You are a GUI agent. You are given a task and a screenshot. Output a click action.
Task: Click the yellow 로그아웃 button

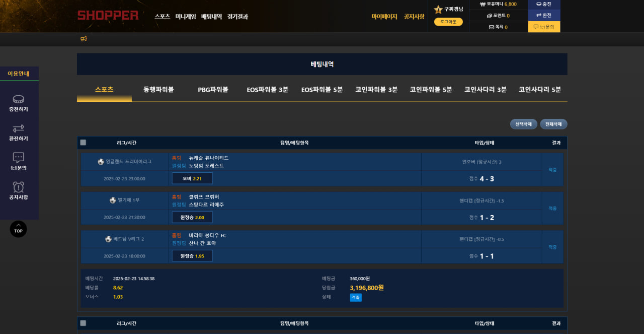[448, 22]
